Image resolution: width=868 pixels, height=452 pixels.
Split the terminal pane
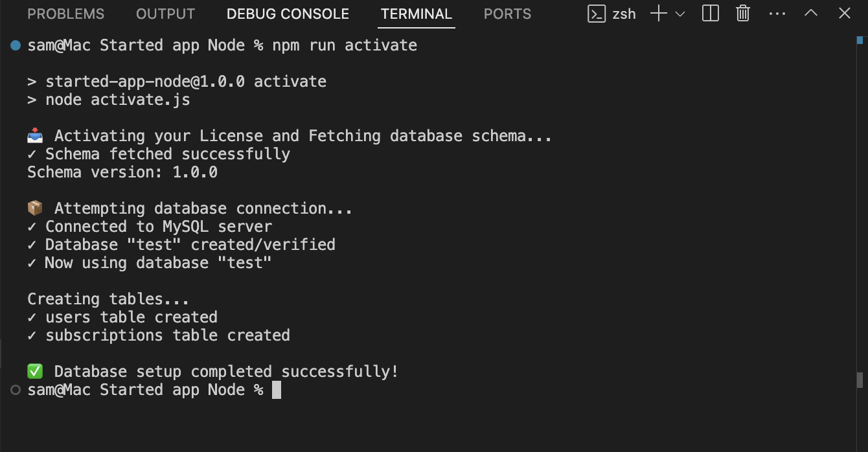point(711,14)
